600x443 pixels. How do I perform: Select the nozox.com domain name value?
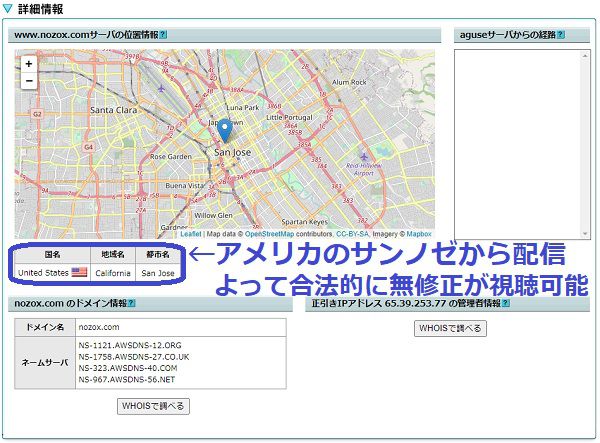tap(99, 327)
